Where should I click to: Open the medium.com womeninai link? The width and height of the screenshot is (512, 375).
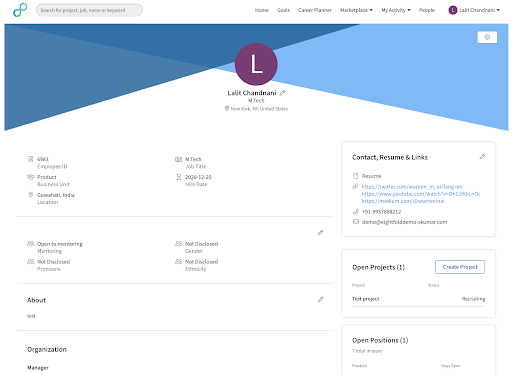click(403, 201)
